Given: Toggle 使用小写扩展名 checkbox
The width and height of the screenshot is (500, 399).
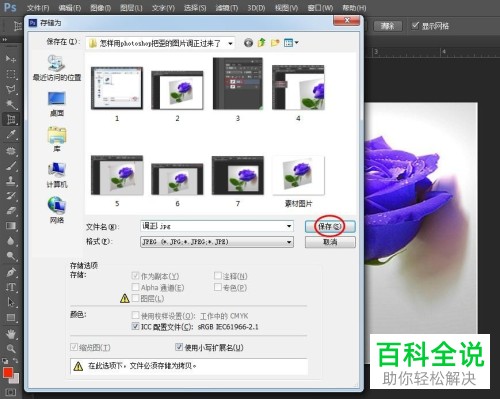Looking at the screenshot, I should click(x=179, y=347).
